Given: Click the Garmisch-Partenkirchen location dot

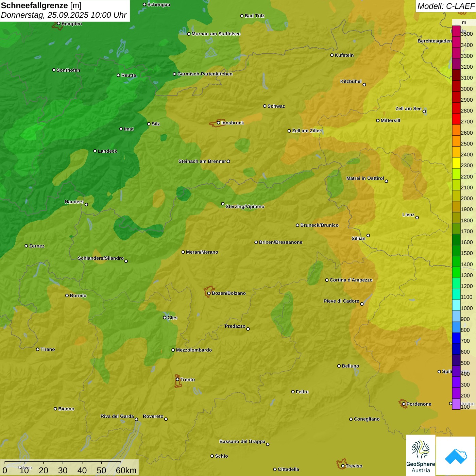Looking at the screenshot, I should [x=175, y=74].
